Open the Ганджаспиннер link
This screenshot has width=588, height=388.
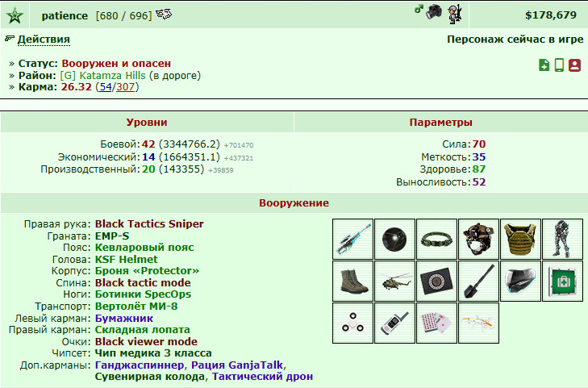tap(139, 365)
